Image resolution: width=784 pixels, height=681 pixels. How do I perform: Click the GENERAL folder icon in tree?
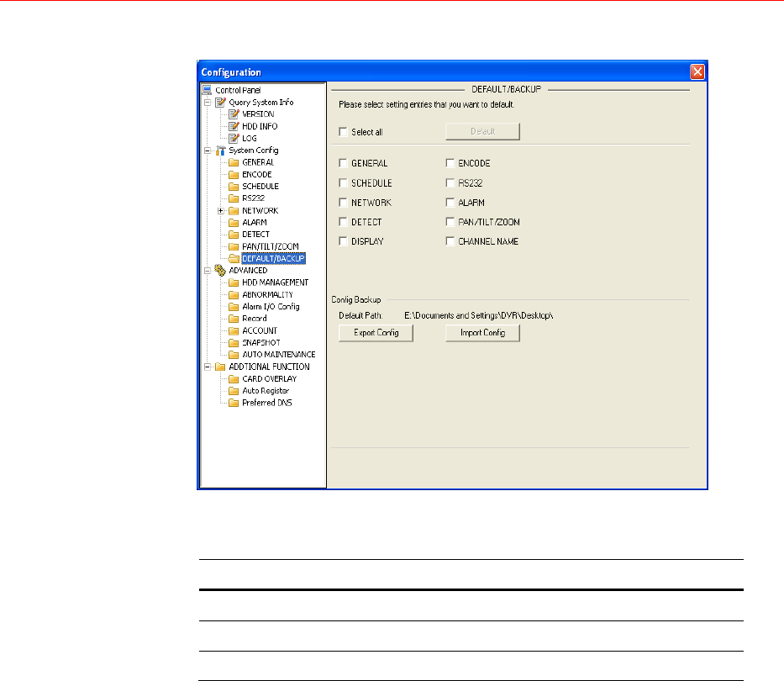234,162
